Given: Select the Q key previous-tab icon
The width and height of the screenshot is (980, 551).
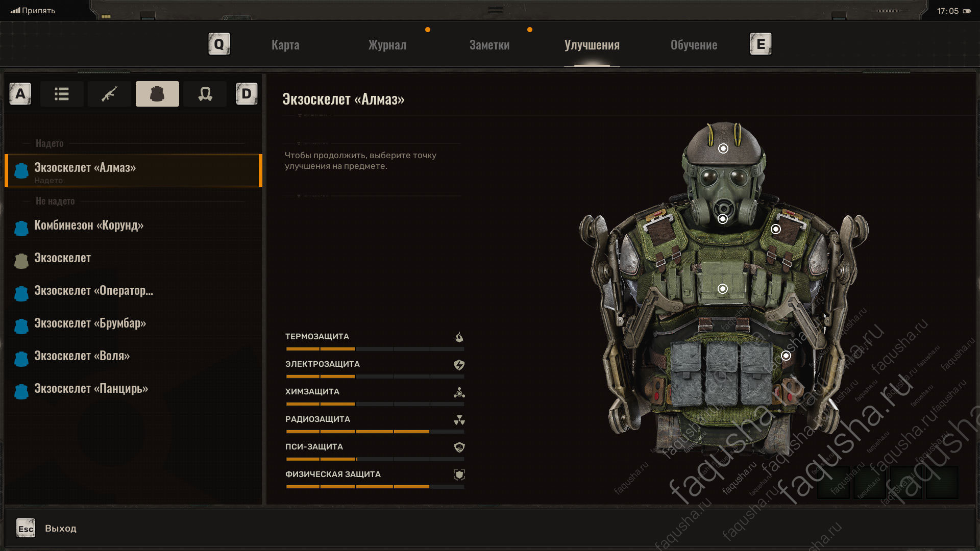Looking at the screenshot, I should pyautogui.click(x=219, y=44).
